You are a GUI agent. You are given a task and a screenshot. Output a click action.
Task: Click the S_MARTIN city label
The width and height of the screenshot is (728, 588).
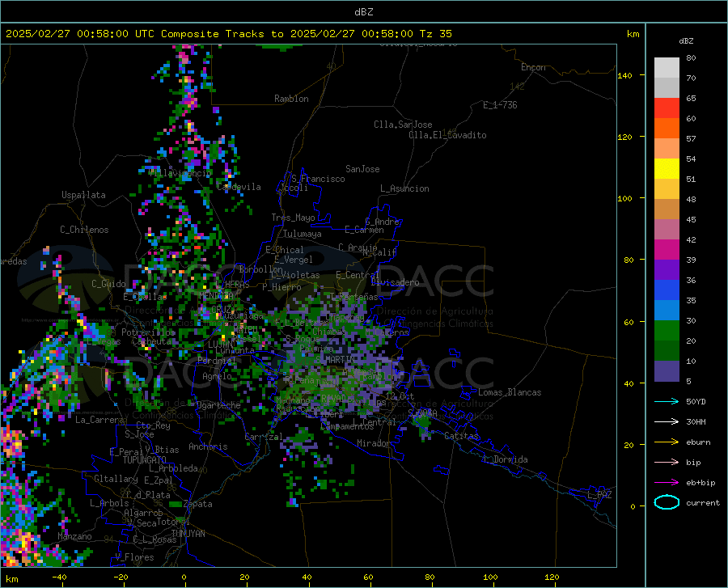pyautogui.click(x=334, y=359)
